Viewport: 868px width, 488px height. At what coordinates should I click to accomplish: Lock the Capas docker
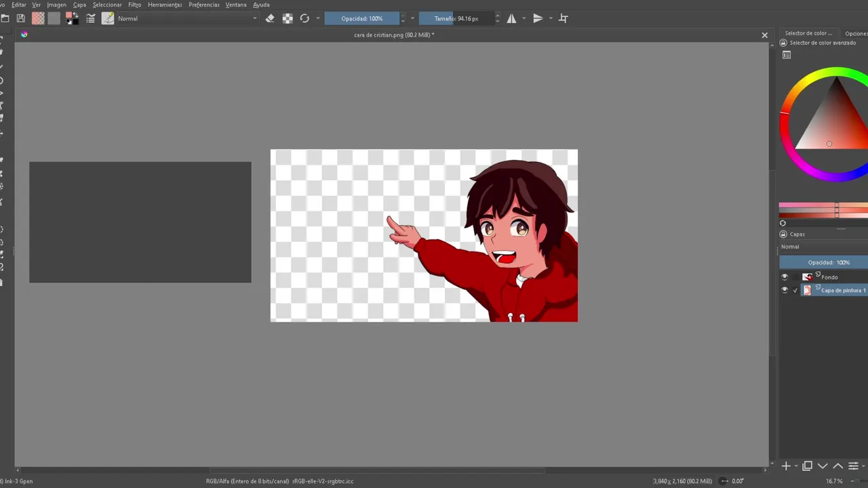tap(783, 235)
